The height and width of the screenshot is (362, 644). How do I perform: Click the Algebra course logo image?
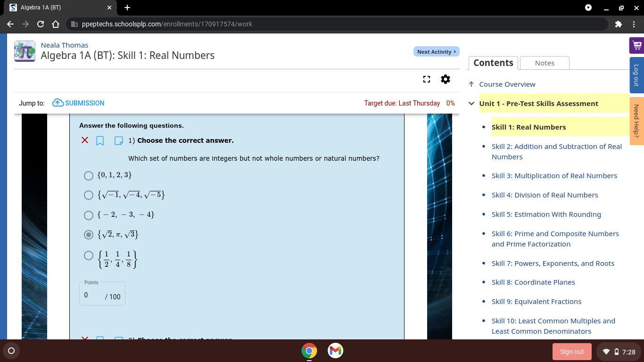[25, 51]
